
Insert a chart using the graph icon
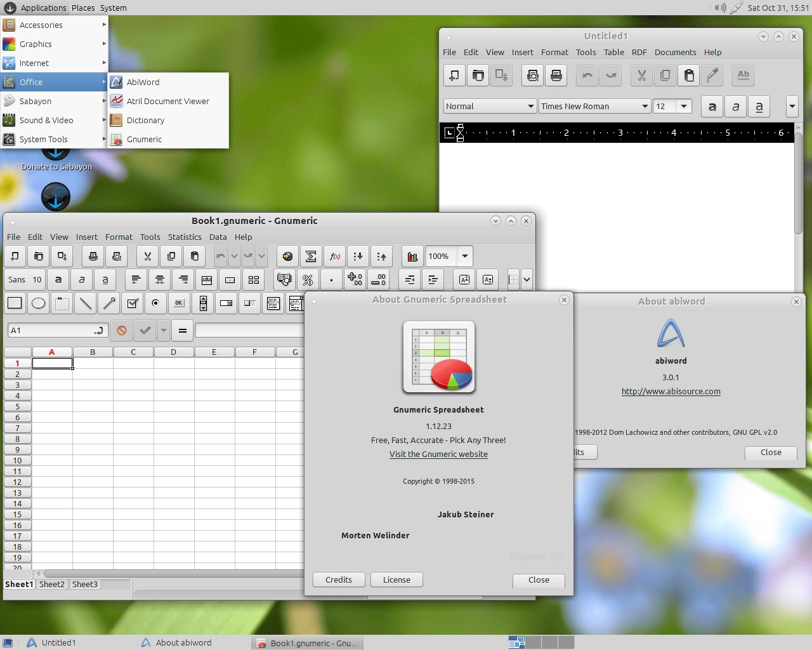[x=412, y=256]
